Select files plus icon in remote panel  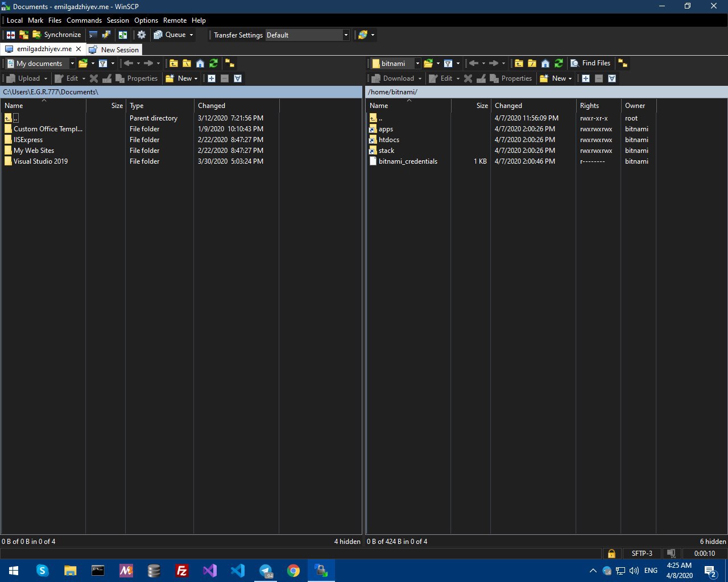coord(586,78)
